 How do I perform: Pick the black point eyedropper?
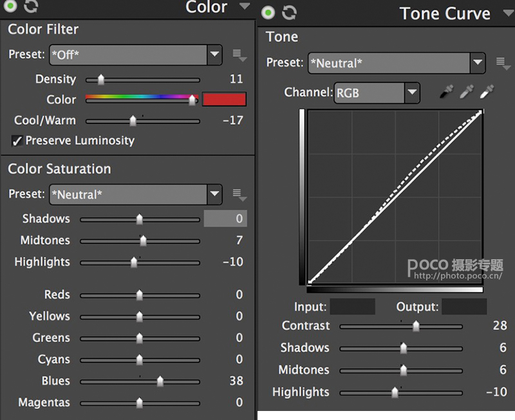tap(446, 91)
